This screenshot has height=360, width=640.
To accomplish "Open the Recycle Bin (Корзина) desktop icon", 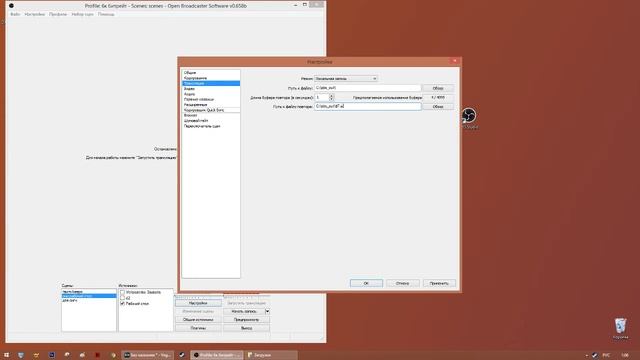I will 620,326.
